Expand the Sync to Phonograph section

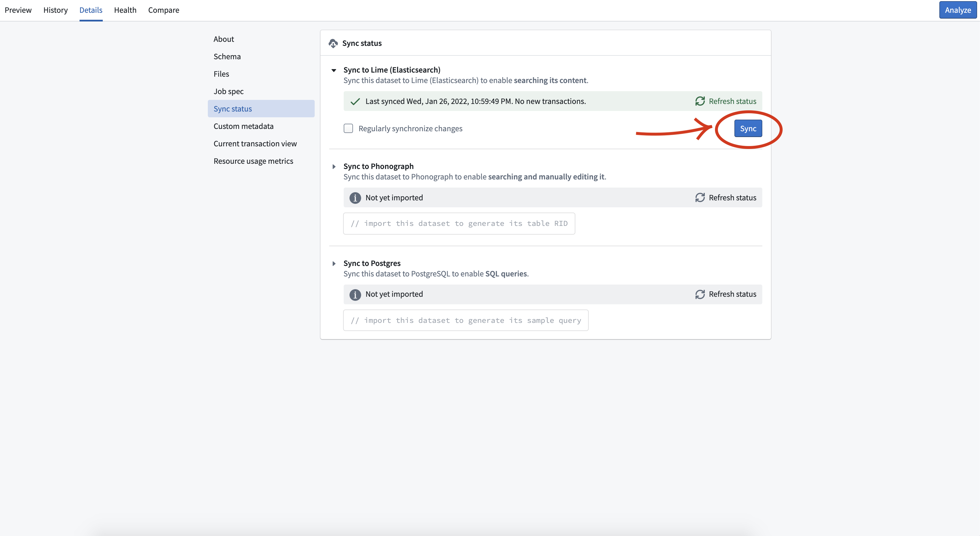coord(334,167)
